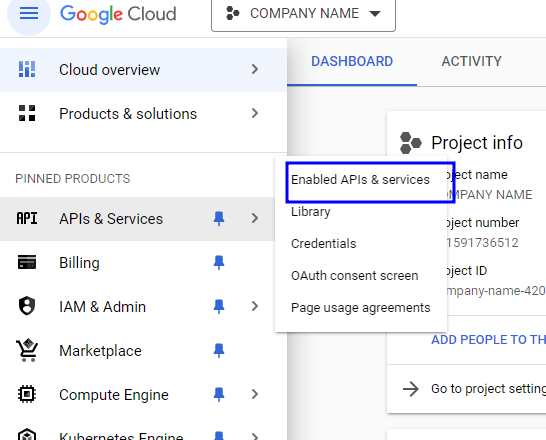Viewport: 546px width, 440px height.
Task: Click the project ID value
Action: tap(497, 291)
